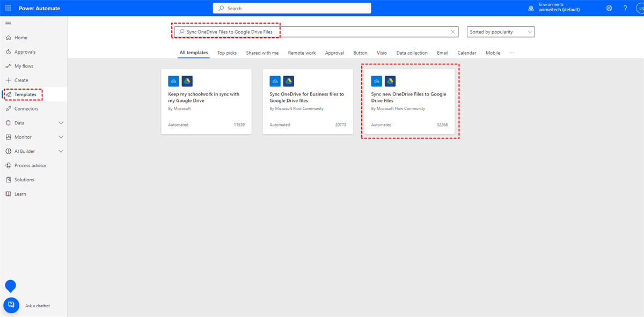Click the Solutions icon
Image resolution: width=644 pixels, height=317 pixels.
[8, 180]
